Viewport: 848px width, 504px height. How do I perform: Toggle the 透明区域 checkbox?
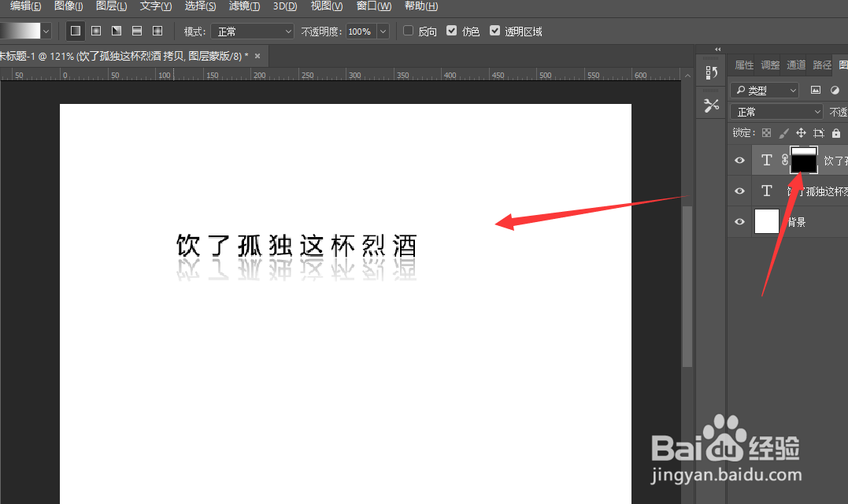point(494,31)
